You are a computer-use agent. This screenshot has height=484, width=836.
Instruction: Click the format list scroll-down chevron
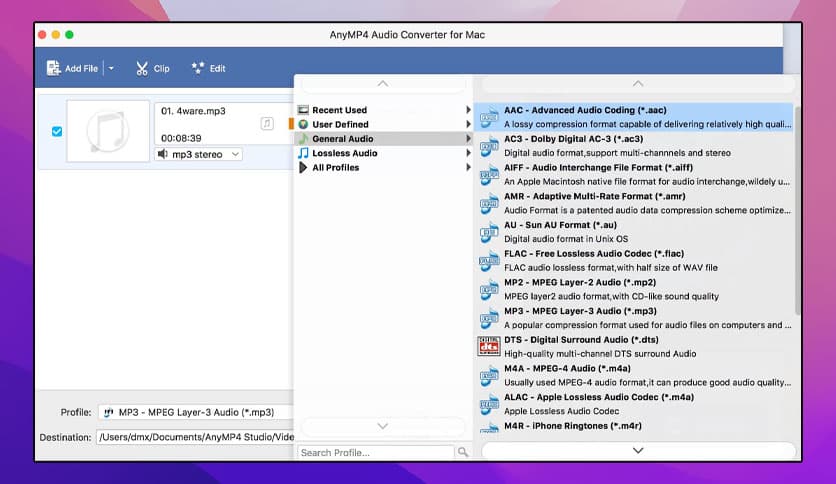click(x=638, y=450)
